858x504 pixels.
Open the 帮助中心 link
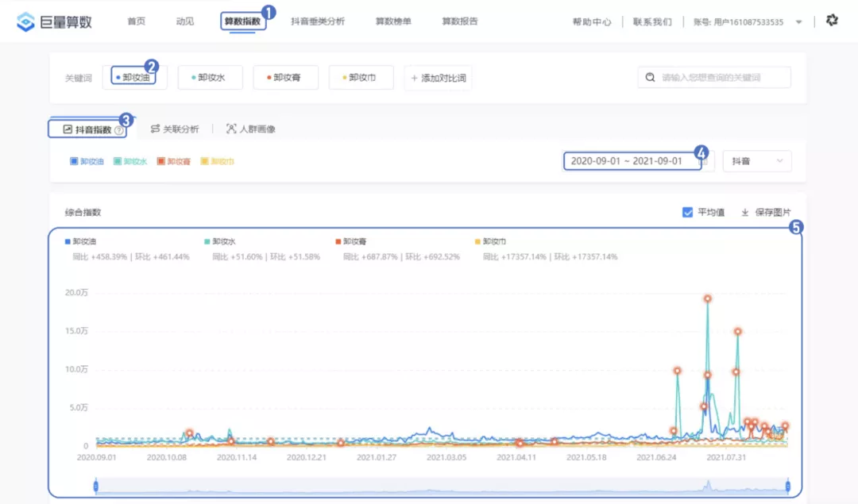point(594,21)
